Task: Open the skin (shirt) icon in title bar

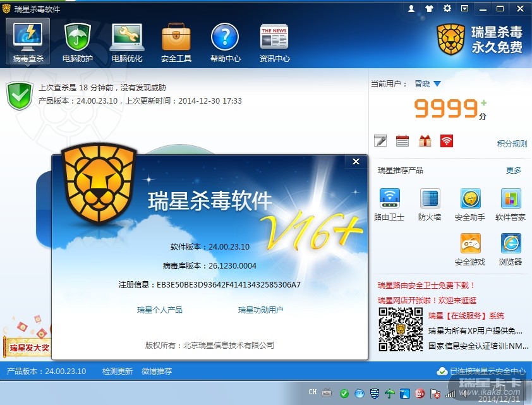Action: (429, 8)
